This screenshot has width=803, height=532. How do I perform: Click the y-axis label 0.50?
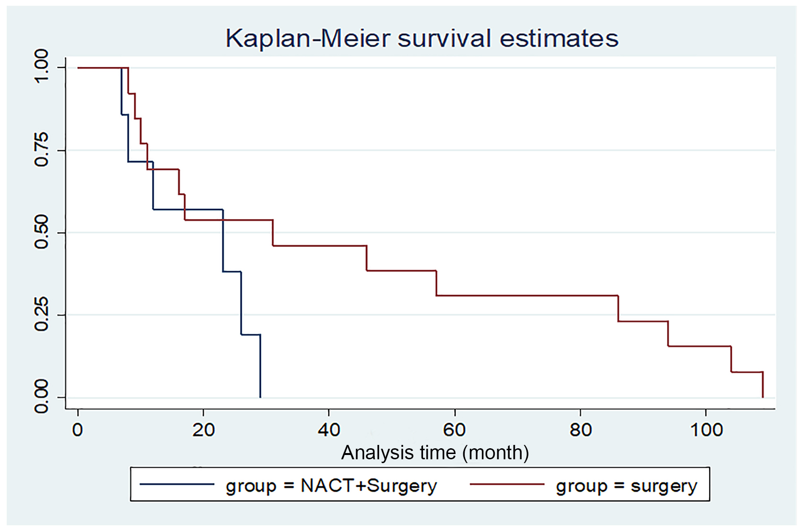coord(42,233)
